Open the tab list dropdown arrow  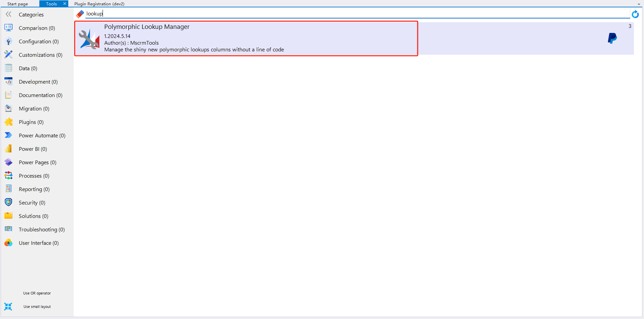tap(639, 4)
